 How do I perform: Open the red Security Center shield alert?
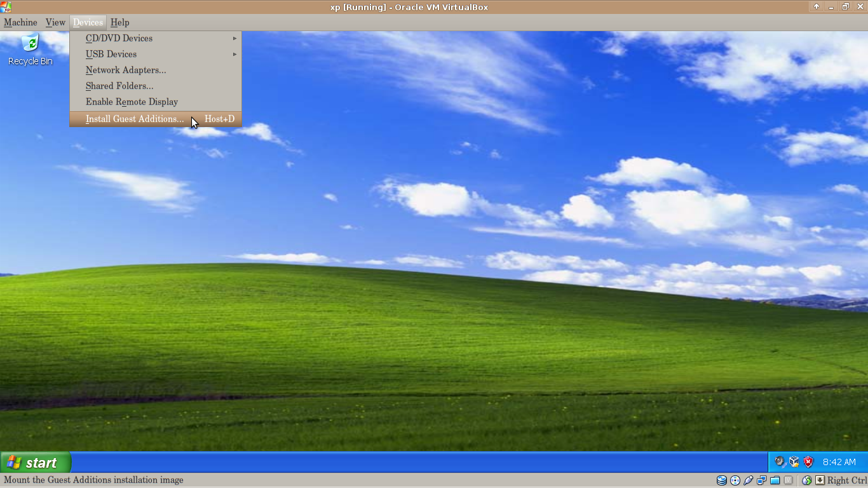coord(808,462)
